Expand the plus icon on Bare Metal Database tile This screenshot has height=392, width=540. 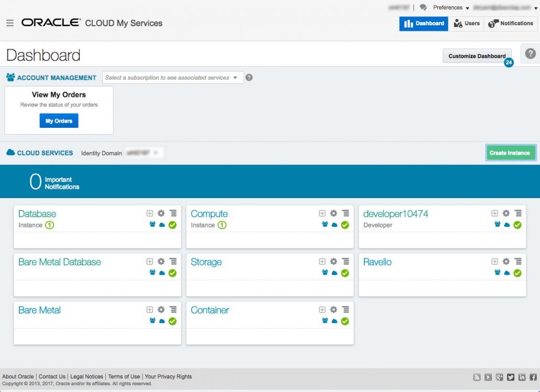coord(149,262)
